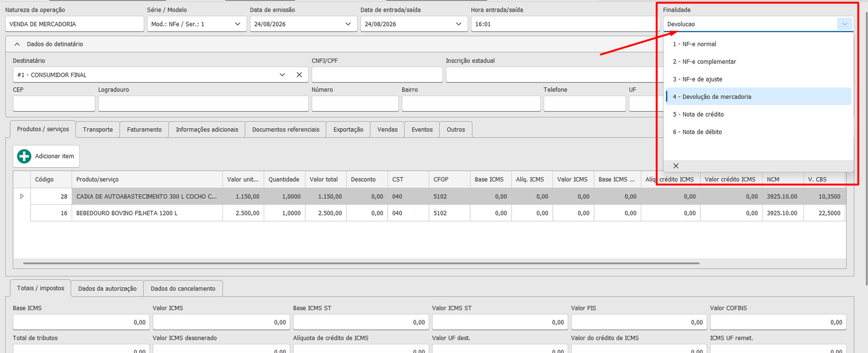Image resolution: width=868 pixels, height=353 pixels.
Task: Click the Valor PIS total field
Action: 639,322
